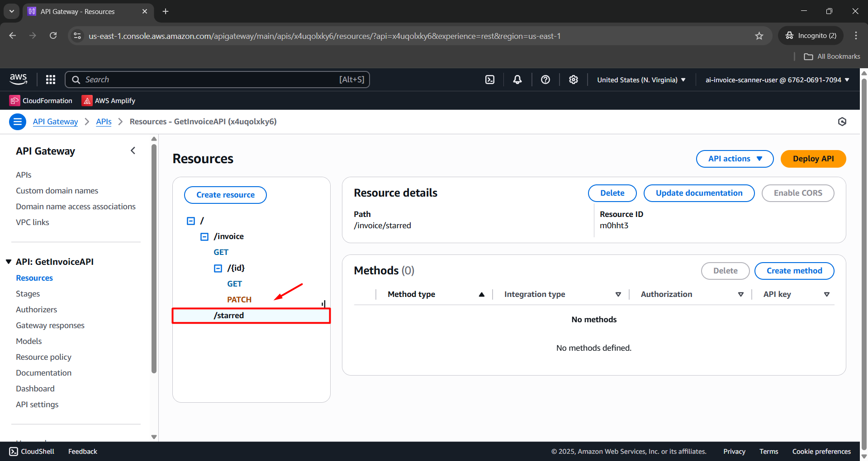This screenshot has width=868, height=461.
Task: Switch to the API Gateway - Resources browser tab
Action: click(x=77, y=11)
